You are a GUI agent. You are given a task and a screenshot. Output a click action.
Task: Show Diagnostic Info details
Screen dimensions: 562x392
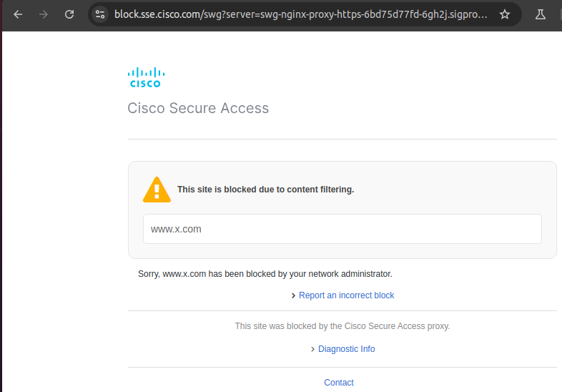(x=346, y=349)
